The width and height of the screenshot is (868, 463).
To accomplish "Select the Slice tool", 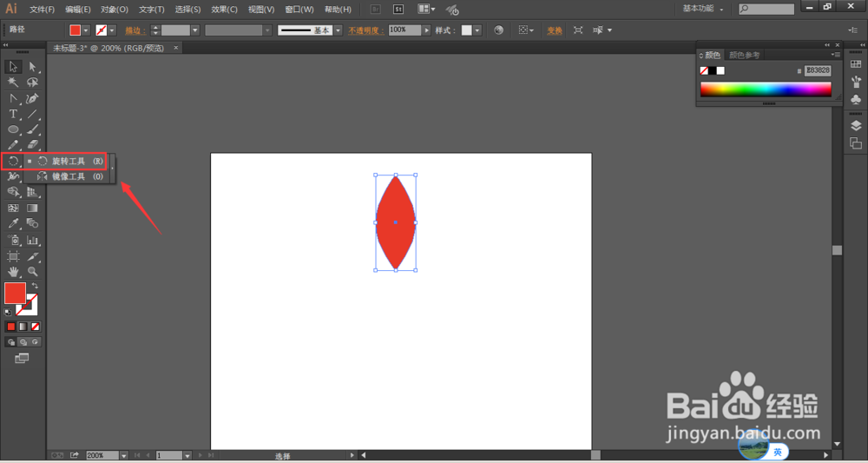I will point(33,256).
